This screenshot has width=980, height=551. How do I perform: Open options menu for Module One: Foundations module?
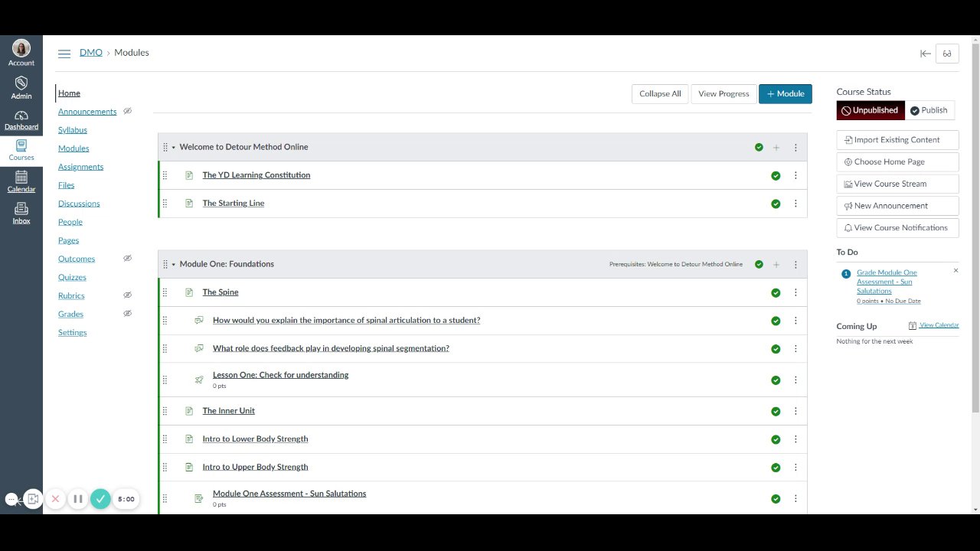[795, 265]
